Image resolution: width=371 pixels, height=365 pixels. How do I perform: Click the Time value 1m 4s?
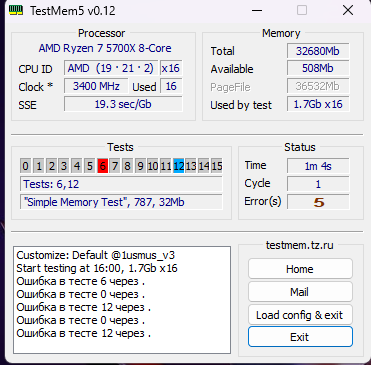pyautogui.click(x=318, y=166)
